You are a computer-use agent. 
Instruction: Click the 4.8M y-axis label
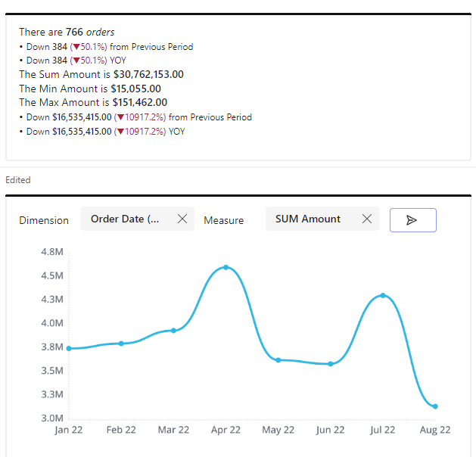52,252
